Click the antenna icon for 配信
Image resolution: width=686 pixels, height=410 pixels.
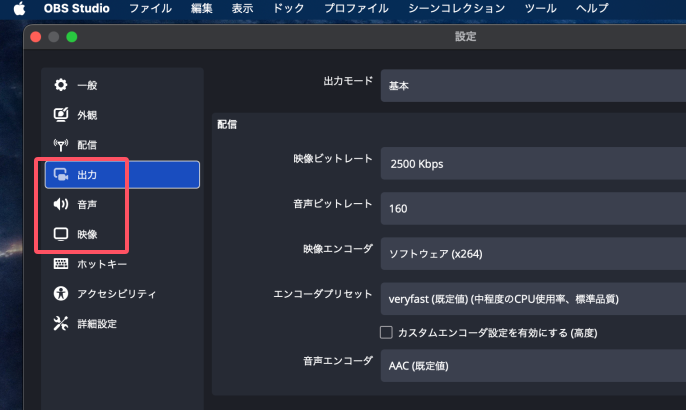click(61, 145)
